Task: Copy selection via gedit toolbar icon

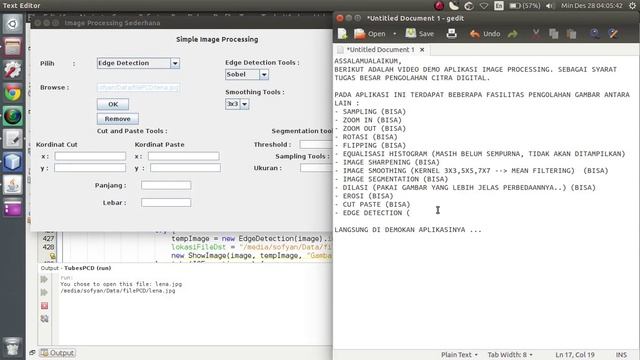Action: pos(553,34)
